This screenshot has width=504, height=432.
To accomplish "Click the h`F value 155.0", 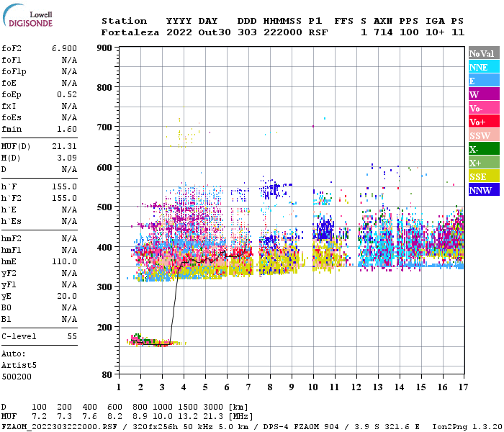I will 64,186.
